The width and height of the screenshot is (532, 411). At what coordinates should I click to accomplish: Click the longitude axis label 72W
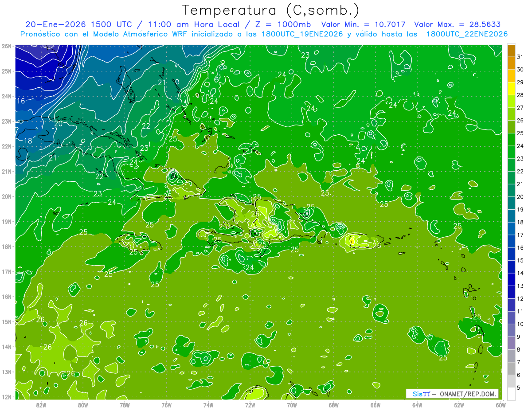250,405
